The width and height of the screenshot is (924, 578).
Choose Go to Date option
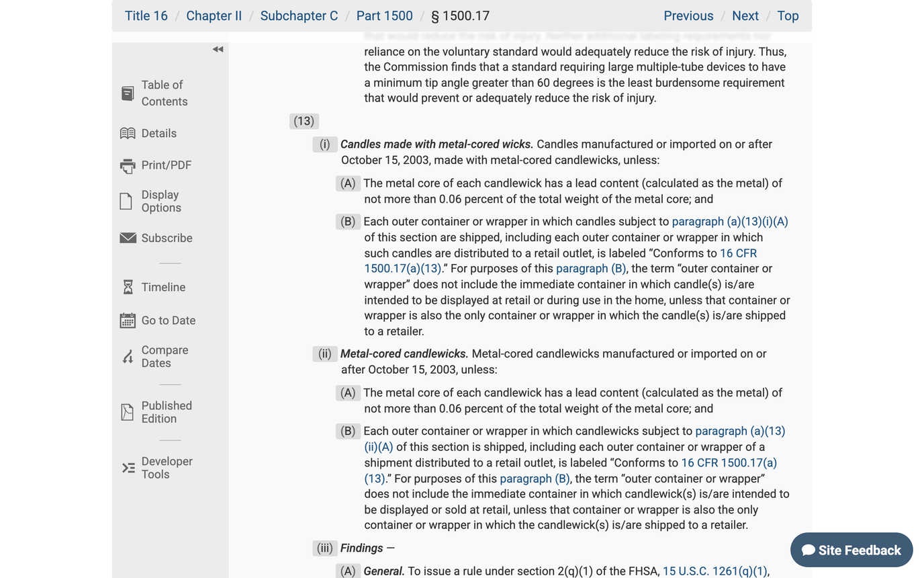pyautogui.click(x=169, y=321)
